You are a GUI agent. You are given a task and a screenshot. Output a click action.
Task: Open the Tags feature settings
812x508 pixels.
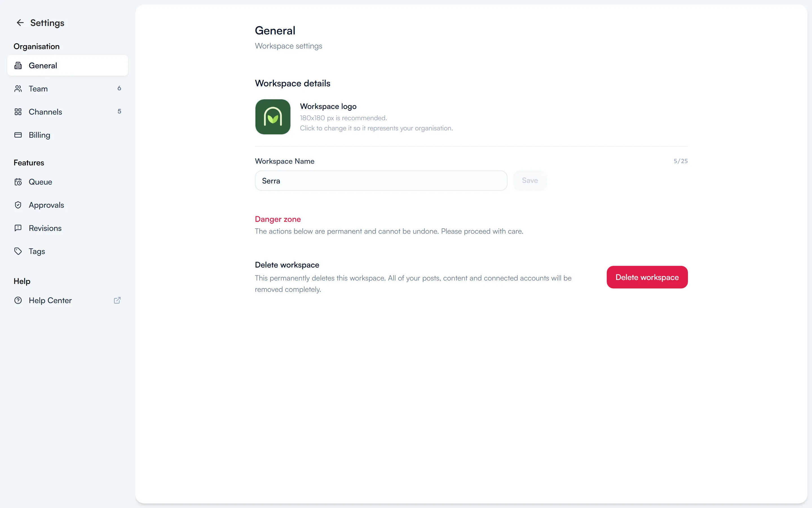pos(67,251)
